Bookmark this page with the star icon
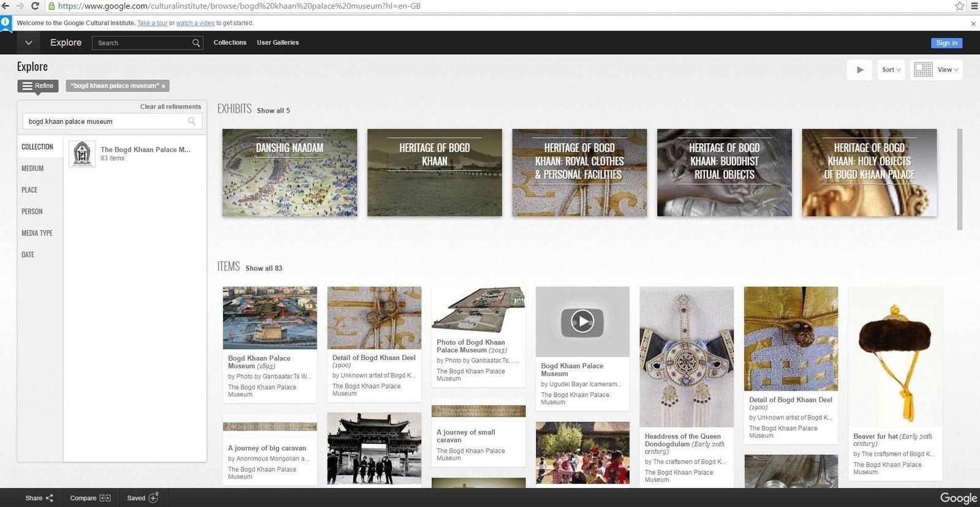 (x=959, y=6)
